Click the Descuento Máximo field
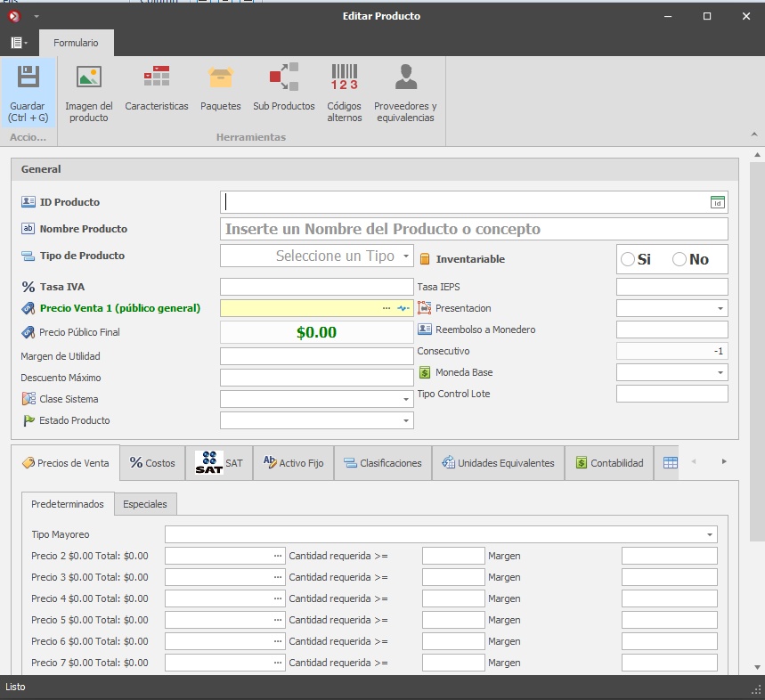This screenshot has width=765, height=700. point(317,378)
